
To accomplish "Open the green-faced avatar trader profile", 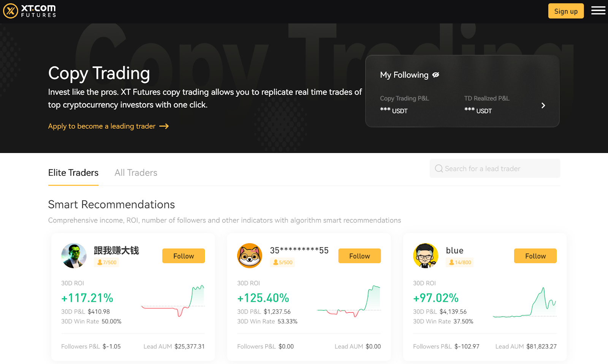I will 74,255.
